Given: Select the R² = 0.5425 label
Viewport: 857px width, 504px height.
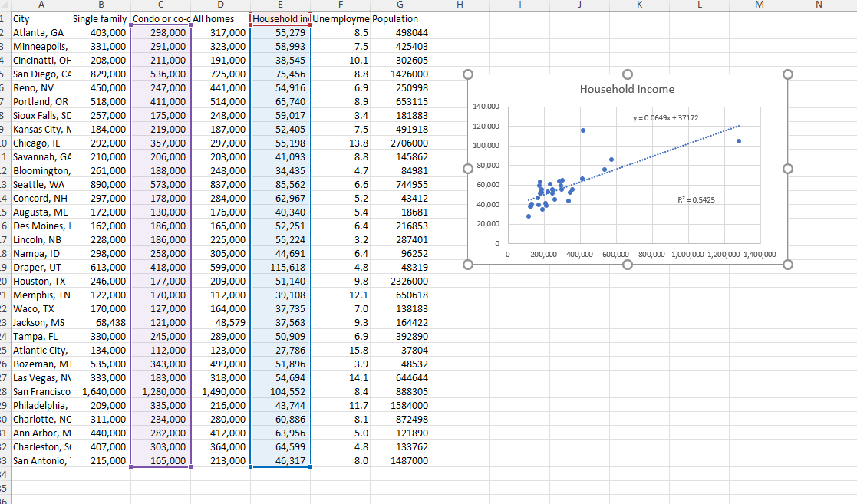Looking at the screenshot, I should (696, 199).
